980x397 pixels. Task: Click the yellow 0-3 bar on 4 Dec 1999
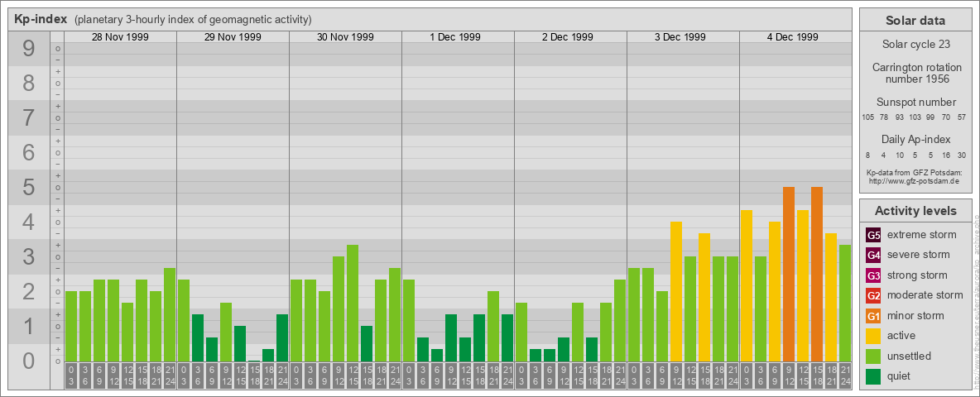click(x=747, y=285)
